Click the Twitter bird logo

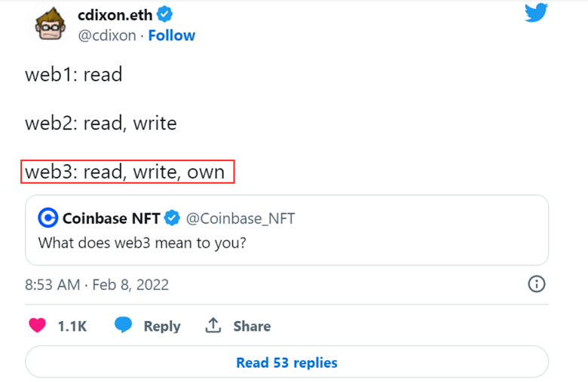point(536,12)
